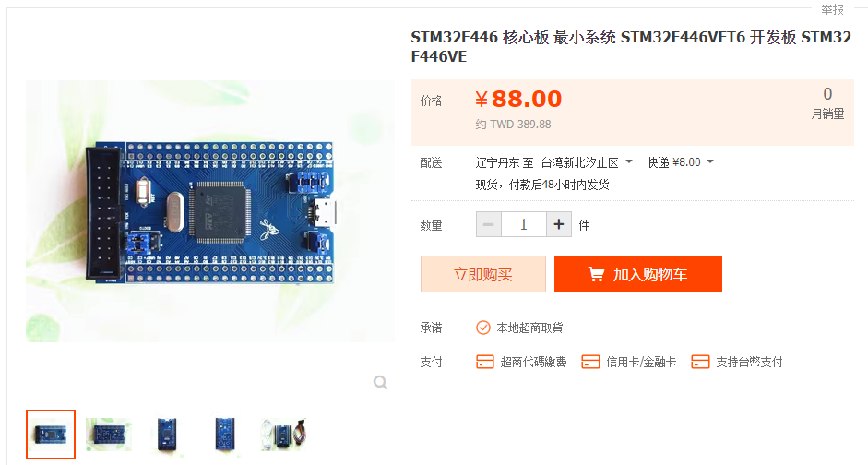This screenshot has height=465, width=868.
Task: Select the fourth board thumbnail
Action: tap(225, 435)
